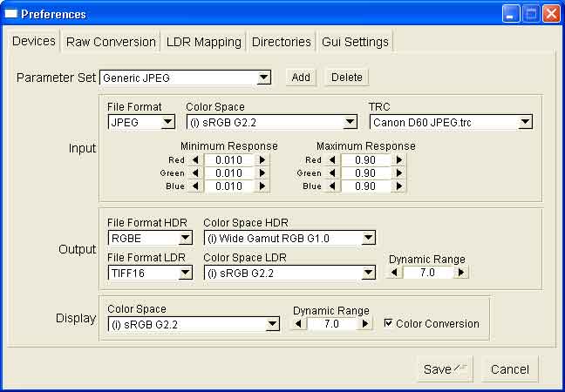
Task: Click Maximum Response Blue value field
Action: coord(365,186)
